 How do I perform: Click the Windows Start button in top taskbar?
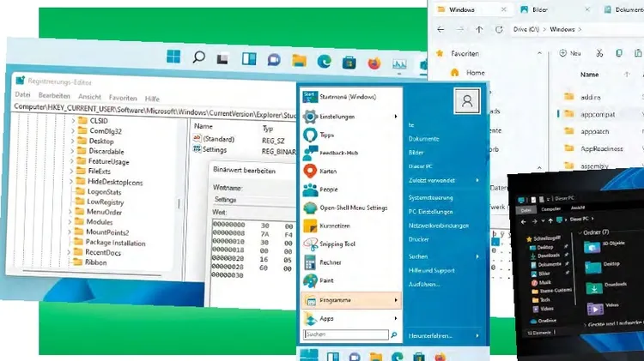(x=173, y=57)
